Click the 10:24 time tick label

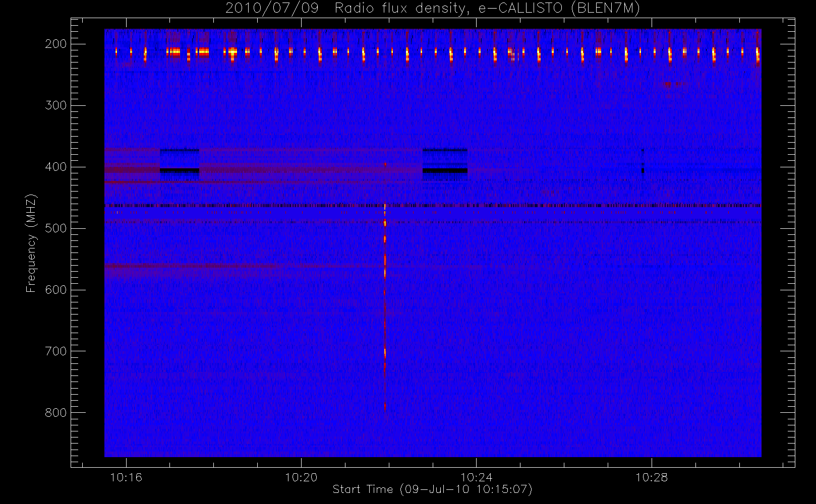pos(476,477)
